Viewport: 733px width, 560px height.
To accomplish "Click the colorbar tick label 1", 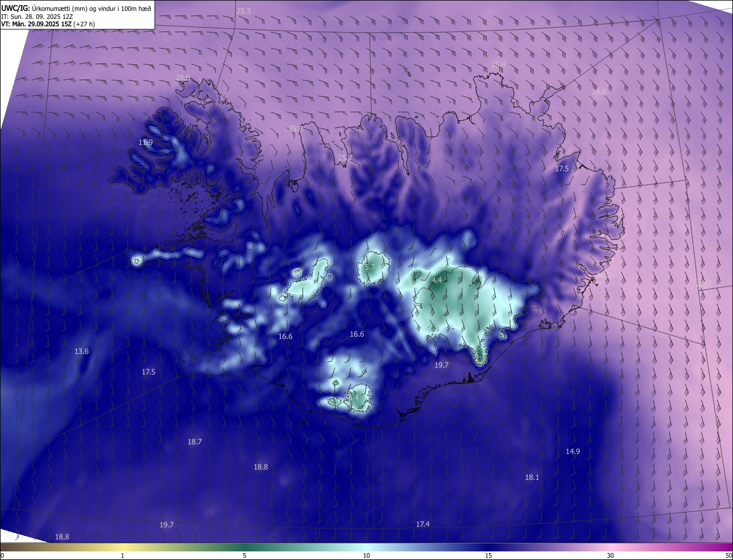I will pyautogui.click(x=123, y=555).
